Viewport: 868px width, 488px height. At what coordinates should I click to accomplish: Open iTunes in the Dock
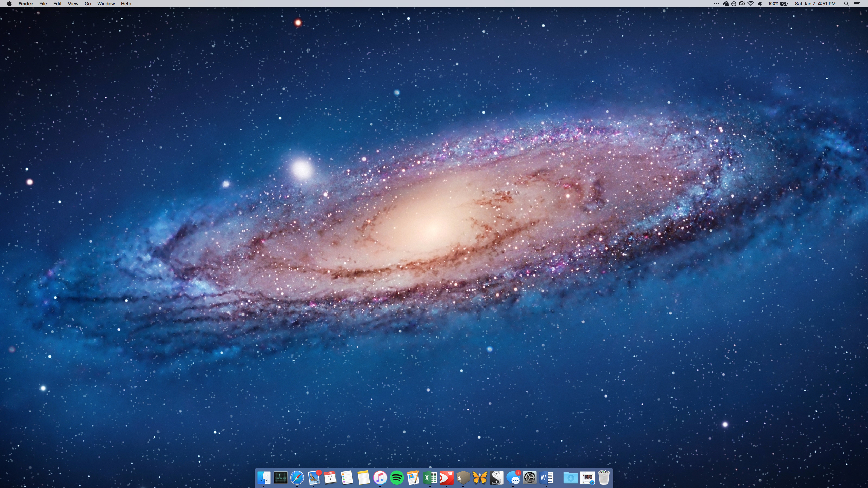coord(380,478)
